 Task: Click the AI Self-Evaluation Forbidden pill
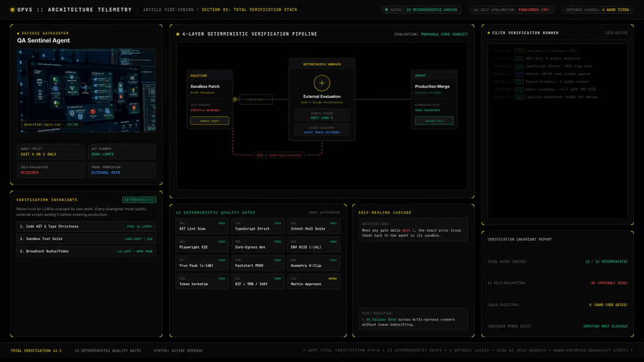pos(512,10)
